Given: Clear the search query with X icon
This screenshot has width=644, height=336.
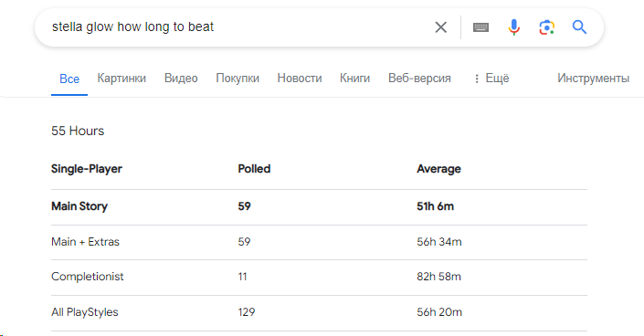Looking at the screenshot, I should [440, 27].
